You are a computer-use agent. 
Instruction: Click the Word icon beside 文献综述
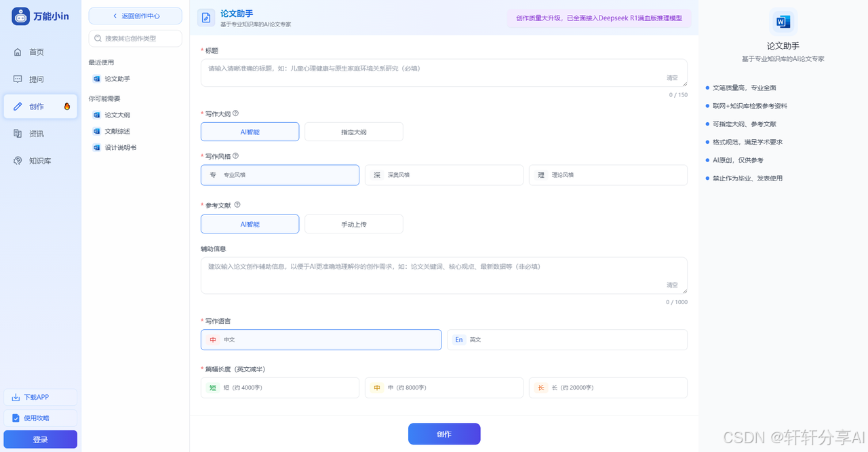[96, 131]
